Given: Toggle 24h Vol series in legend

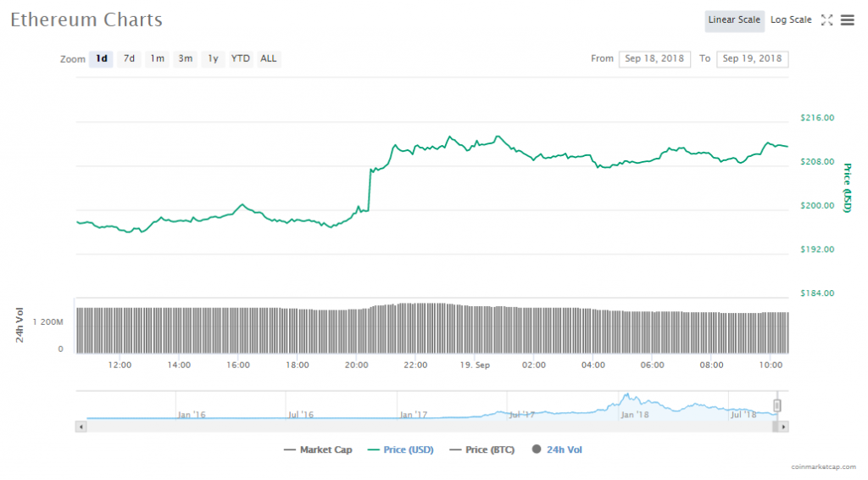Looking at the screenshot, I should 557,450.
